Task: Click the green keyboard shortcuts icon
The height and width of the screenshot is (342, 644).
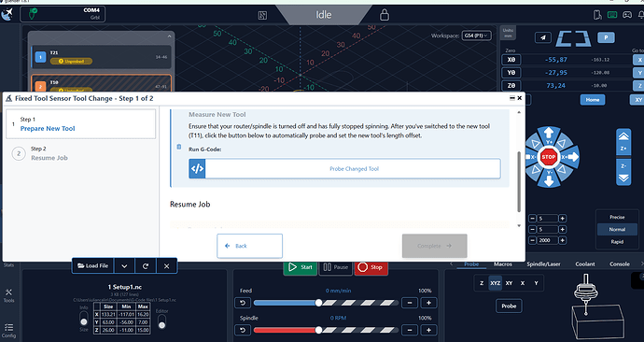Action: 612,15
